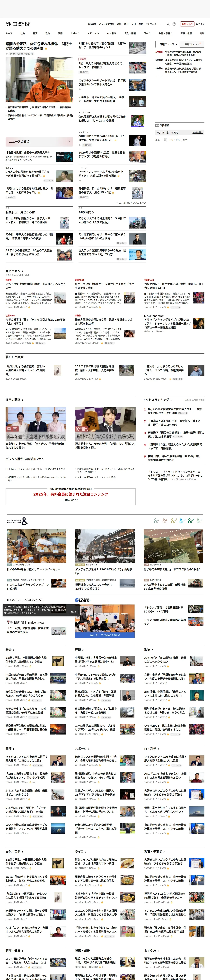Click the GLOBE+ classroom 話しあって banner
Viewport: 210px width, 980px height.
105,621
